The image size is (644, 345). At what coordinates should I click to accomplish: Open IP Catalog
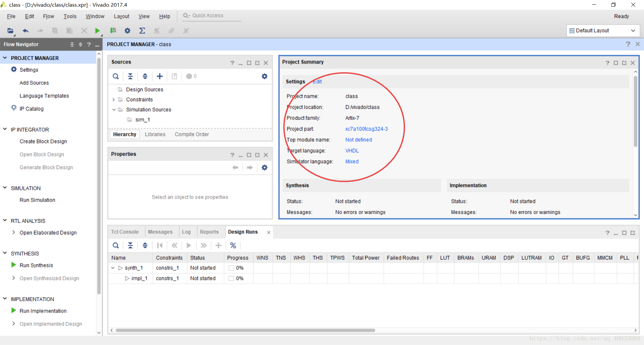(x=32, y=109)
